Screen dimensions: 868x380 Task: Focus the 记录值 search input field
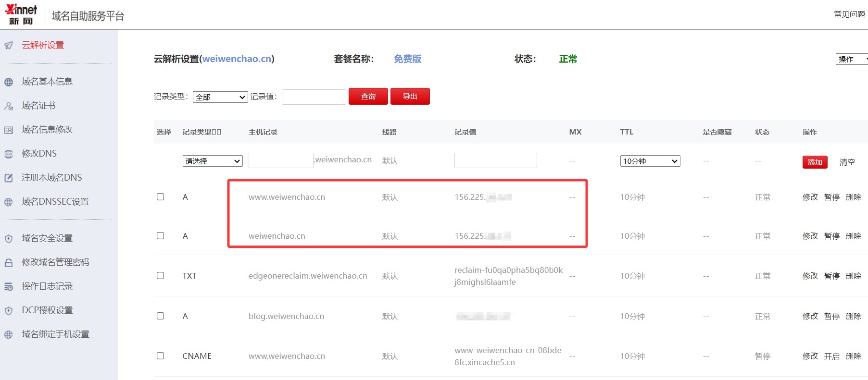[314, 97]
